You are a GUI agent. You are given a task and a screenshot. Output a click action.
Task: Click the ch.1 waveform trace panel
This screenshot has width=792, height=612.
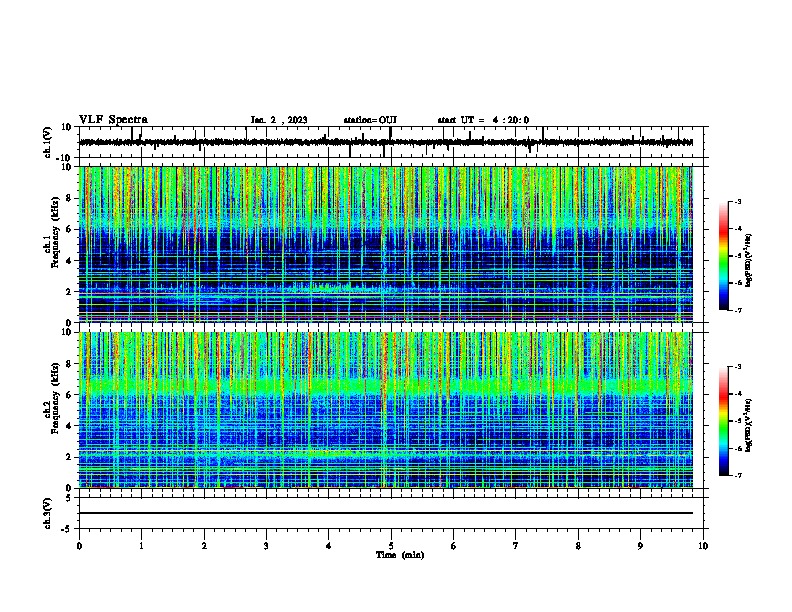pos(391,142)
